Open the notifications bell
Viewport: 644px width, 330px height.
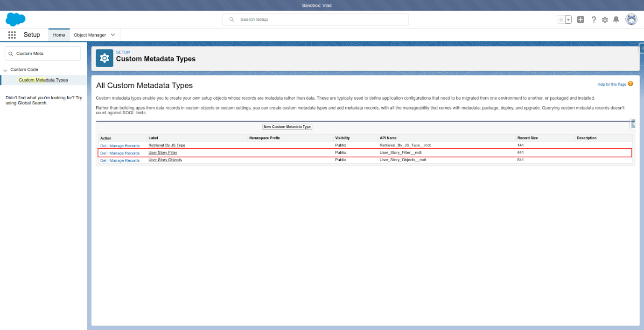point(616,19)
